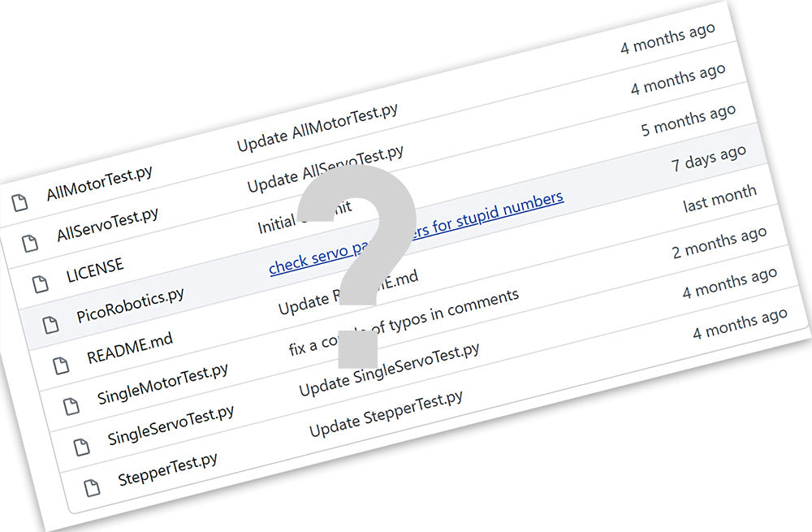The height and width of the screenshot is (532, 812).
Task: Click the '7 days ago' timestamp
Action: point(708,158)
